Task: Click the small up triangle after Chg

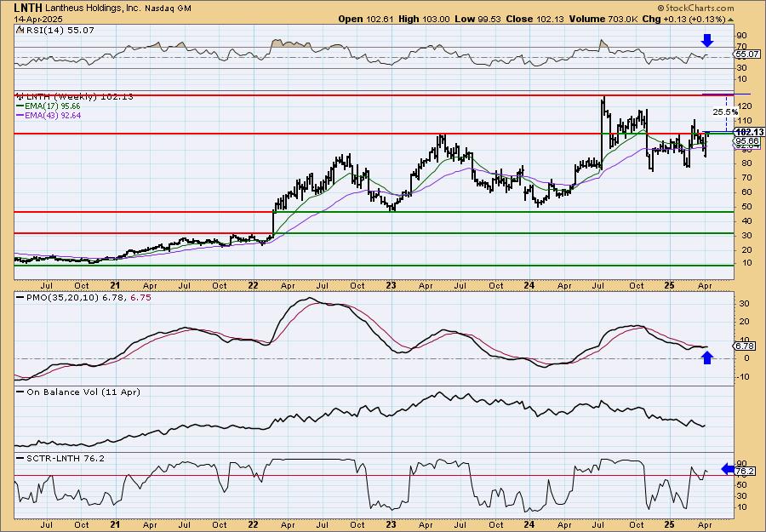Action: pyautogui.click(x=731, y=19)
